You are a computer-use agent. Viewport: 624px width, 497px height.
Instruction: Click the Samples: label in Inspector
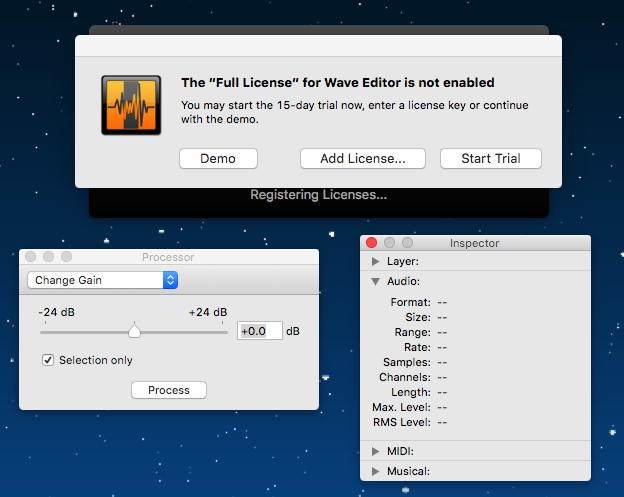click(407, 362)
